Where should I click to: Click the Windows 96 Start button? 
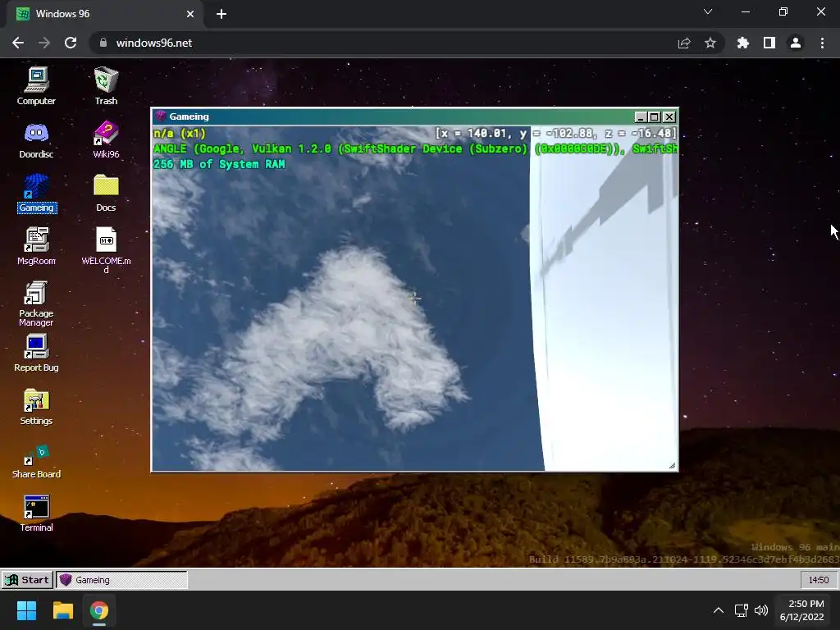click(x=27, y=580)
